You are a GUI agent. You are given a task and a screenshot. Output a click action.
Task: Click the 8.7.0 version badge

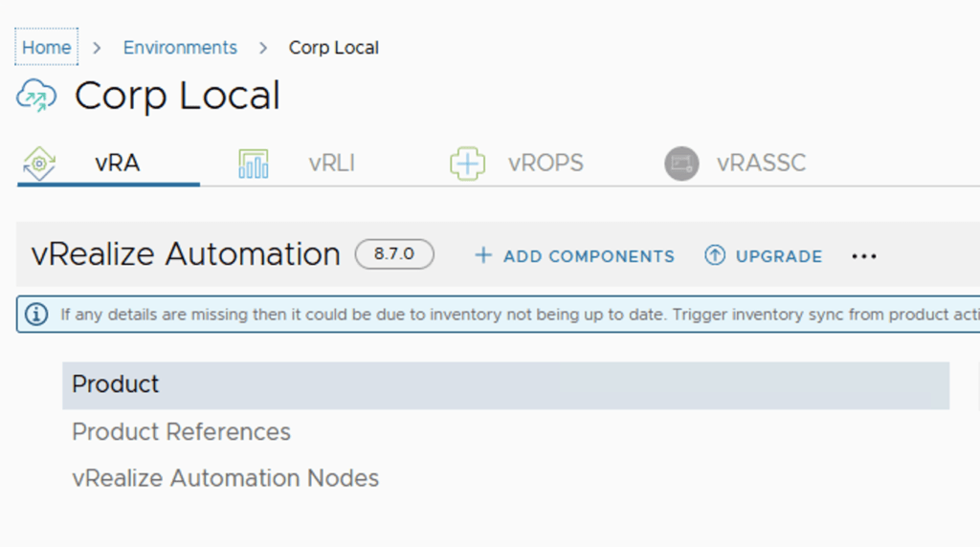[394, 254]
